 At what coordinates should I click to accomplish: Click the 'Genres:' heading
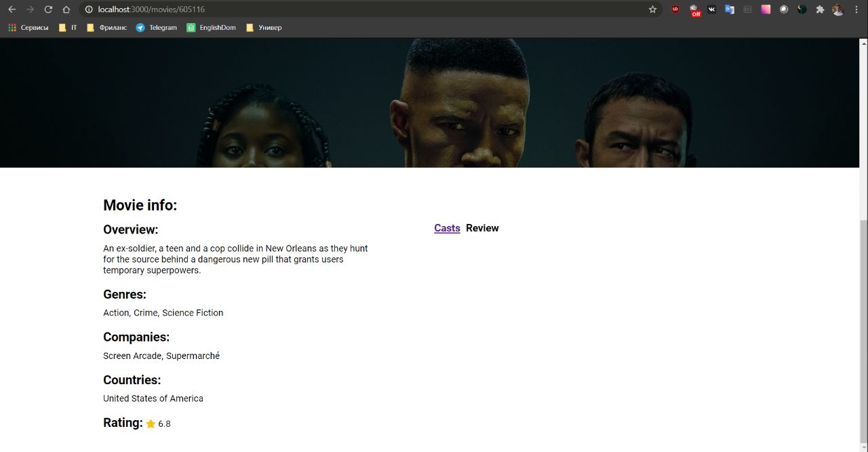pos(125,295)
